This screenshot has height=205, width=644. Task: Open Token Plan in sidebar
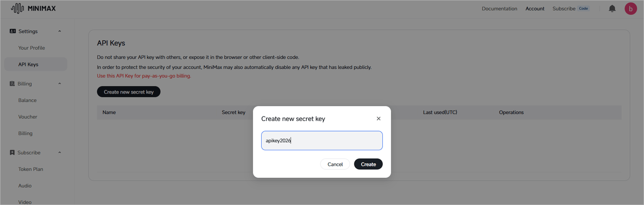coord(31,169)
